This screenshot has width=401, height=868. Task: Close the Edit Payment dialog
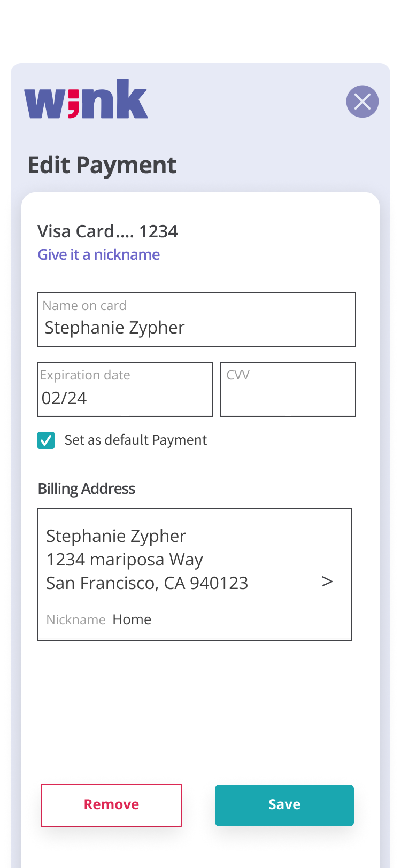tap(362, 102)
